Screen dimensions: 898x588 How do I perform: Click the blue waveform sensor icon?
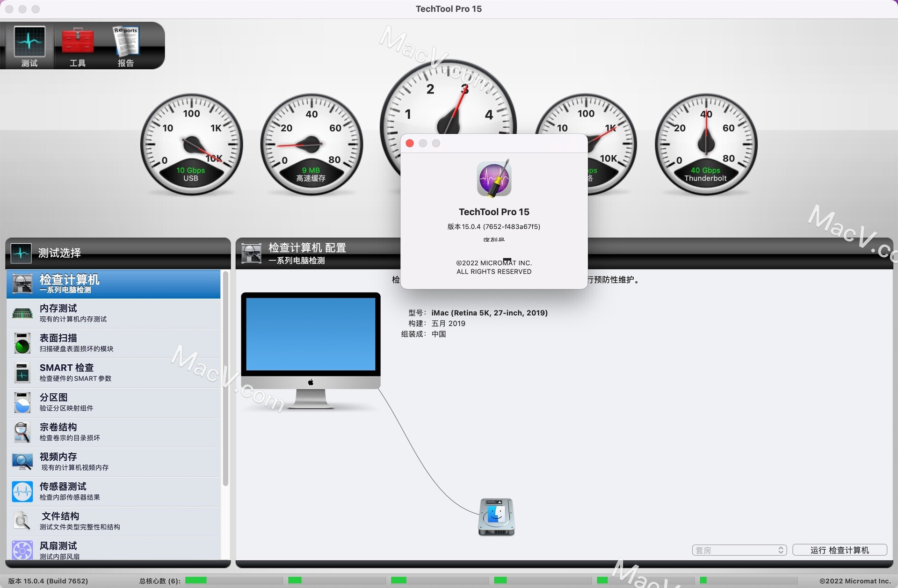point(22,492)
